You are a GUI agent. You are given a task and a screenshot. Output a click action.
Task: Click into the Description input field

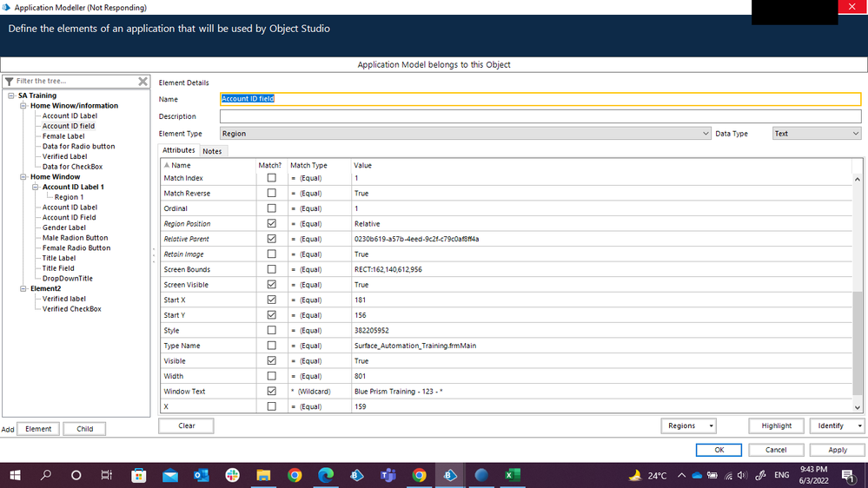[539, 116]
